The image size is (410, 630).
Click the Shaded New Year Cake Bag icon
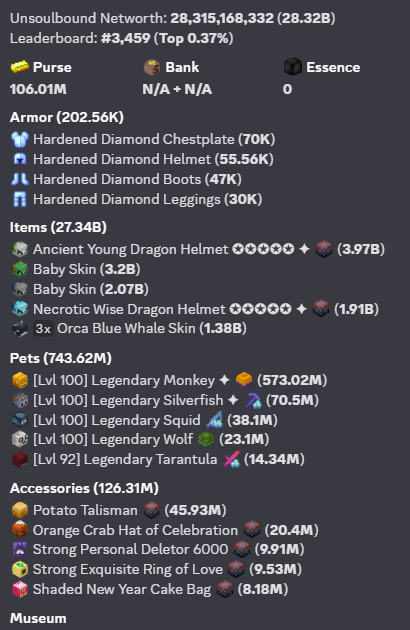(x=20, y=589)
